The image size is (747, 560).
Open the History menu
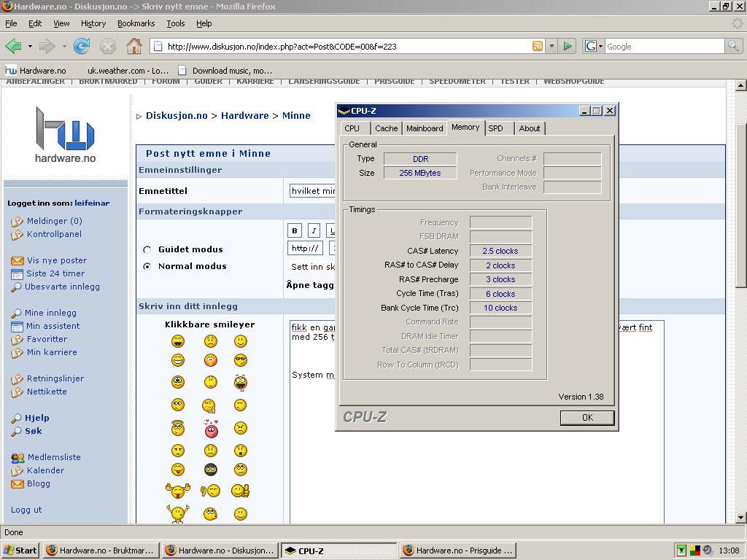click(93, 23)
